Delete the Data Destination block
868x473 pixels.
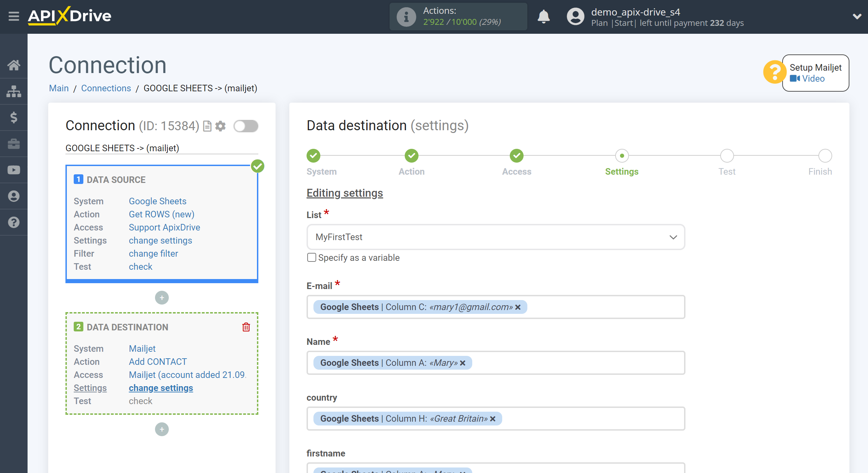tap(246, 327)
